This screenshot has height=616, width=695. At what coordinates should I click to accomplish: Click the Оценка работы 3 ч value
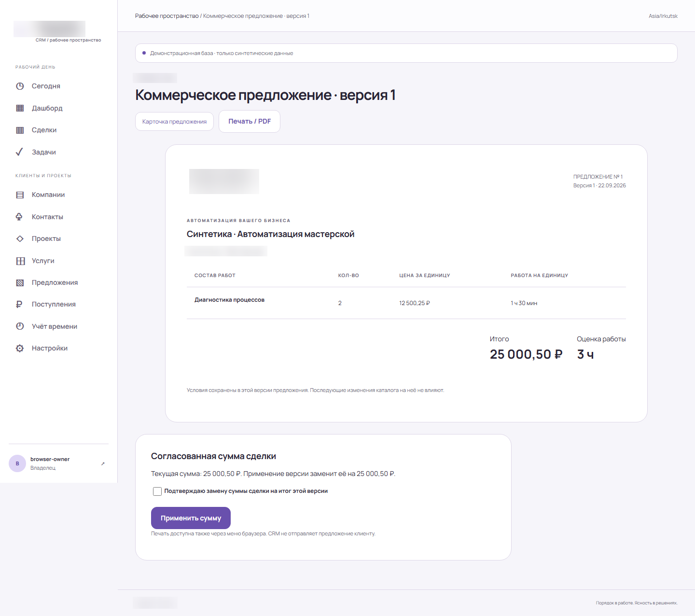[x=585, y=354]
